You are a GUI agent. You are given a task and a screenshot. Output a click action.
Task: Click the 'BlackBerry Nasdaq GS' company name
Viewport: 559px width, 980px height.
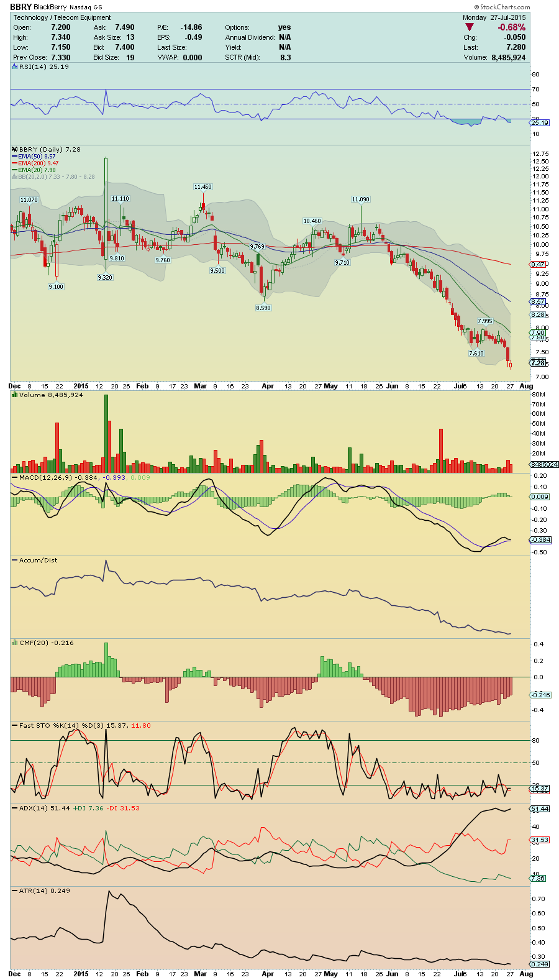(x=68, y=7)
